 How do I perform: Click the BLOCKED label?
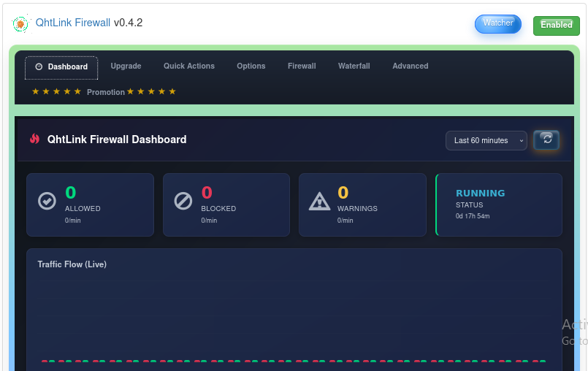pyautogui.click(x=218, y=209)
